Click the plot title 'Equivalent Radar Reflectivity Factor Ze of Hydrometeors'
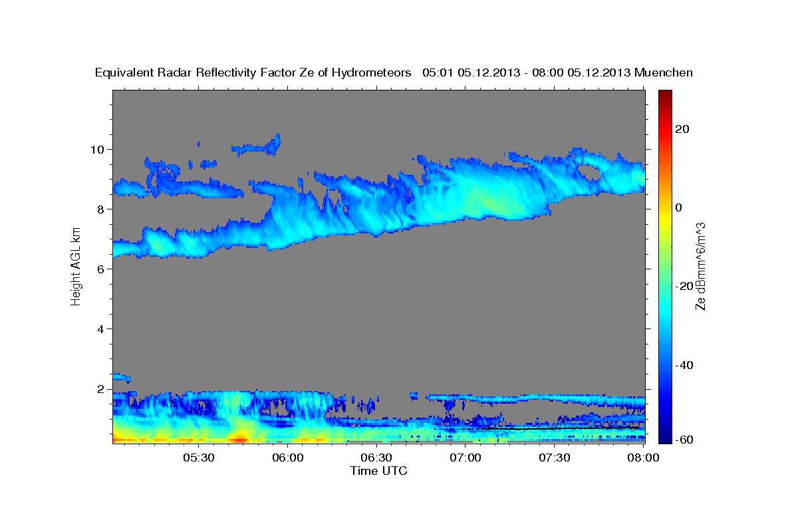Viewport: 798px width, 532px height. [253, 73]
